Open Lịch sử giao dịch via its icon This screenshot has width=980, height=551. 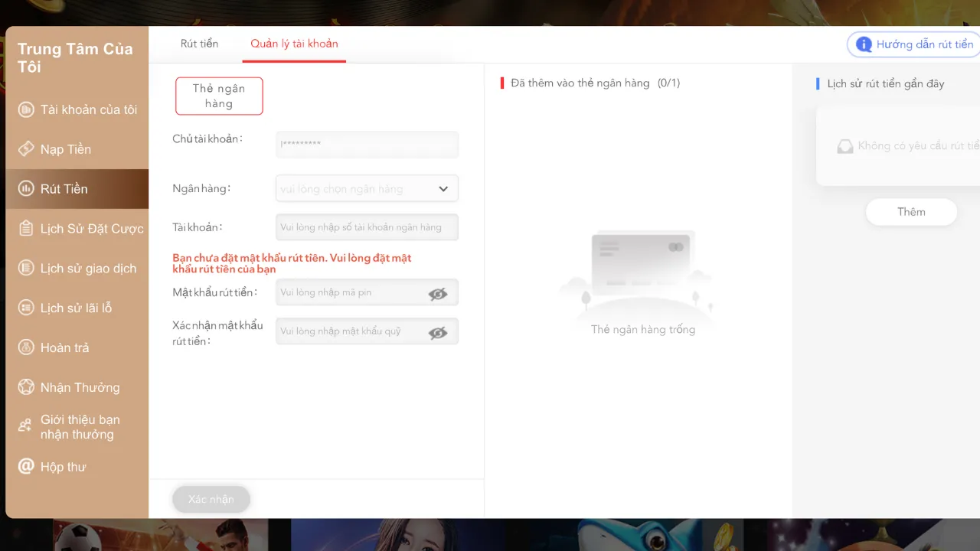(26, 269)
